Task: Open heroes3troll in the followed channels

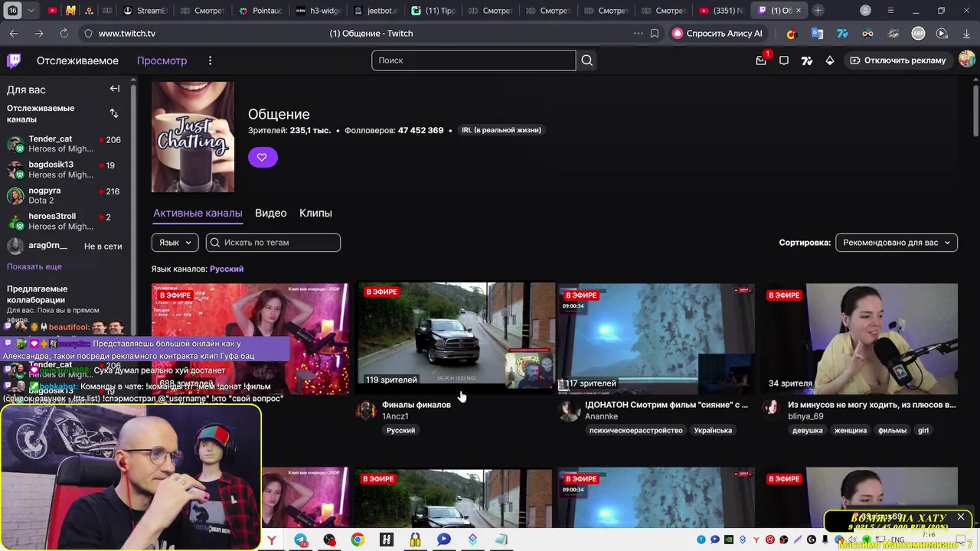Action: tap(64, 222)
